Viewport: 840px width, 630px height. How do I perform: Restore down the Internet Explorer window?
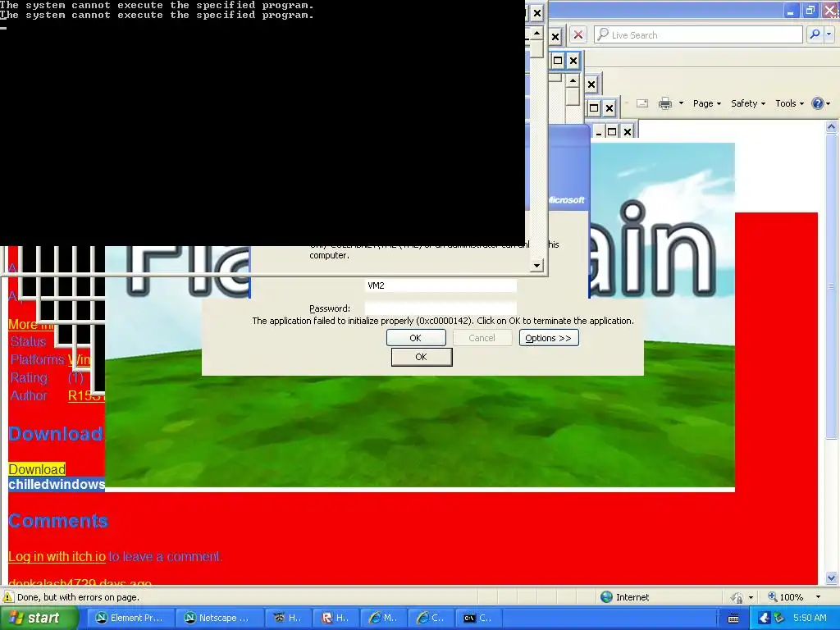click(810, 10)
